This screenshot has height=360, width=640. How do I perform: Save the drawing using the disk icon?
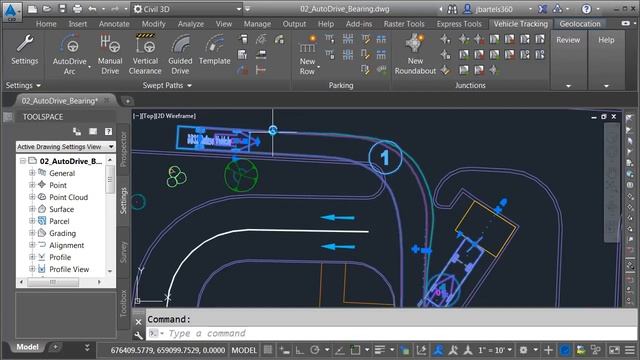coord(62,9)
